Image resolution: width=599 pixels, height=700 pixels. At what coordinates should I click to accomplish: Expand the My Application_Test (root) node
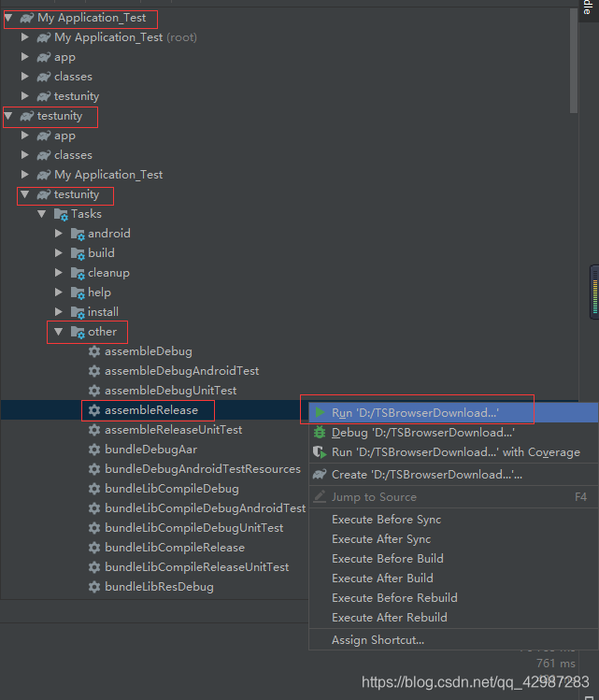coord(25,37)
